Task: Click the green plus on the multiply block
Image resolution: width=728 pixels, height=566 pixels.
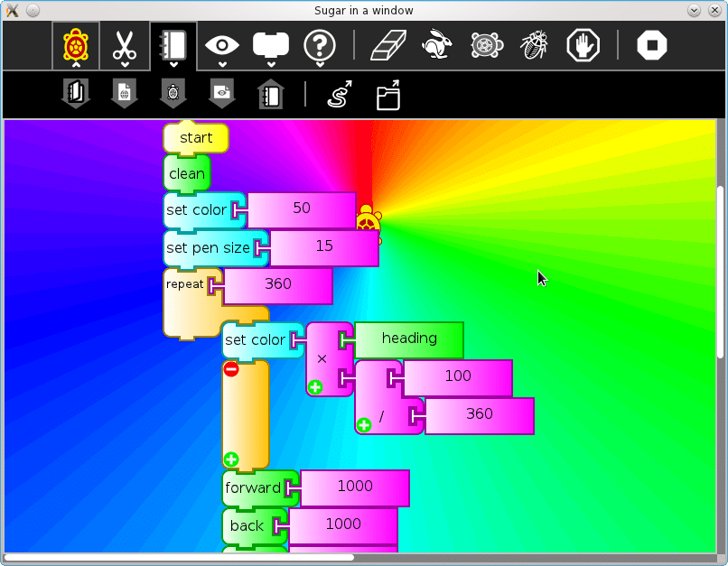Action: tap(315, 387)
